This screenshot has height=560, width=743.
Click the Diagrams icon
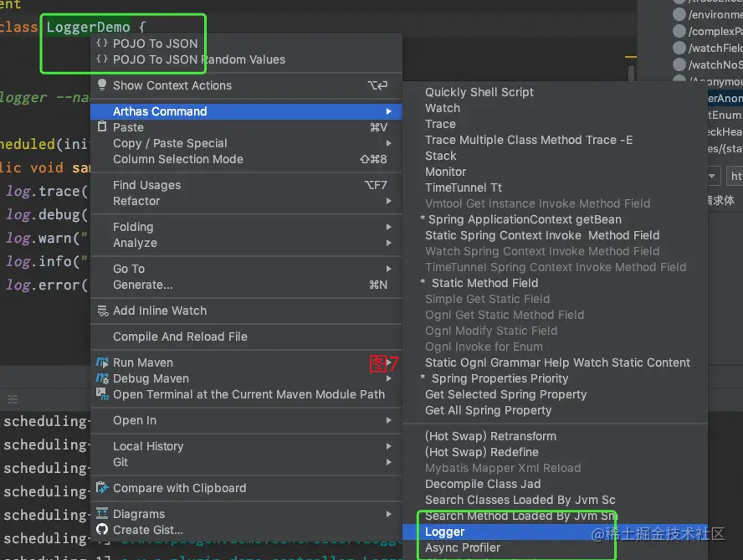pos(102,513)
